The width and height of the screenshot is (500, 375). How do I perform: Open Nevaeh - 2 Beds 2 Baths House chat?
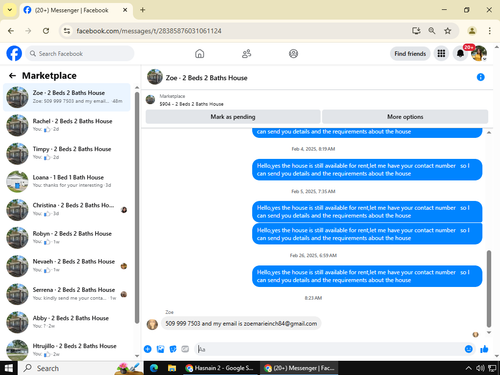click(67, 266)
